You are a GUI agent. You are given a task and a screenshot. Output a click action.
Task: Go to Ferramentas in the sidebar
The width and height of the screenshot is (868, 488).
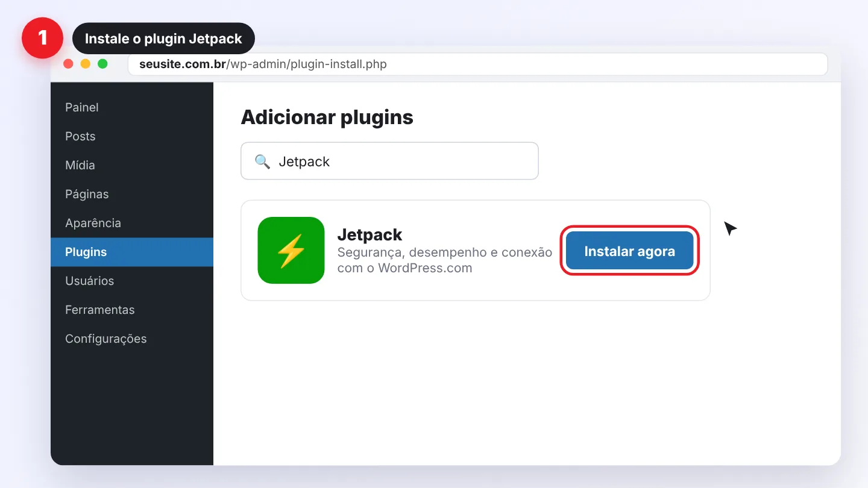[x=132, y=310]
